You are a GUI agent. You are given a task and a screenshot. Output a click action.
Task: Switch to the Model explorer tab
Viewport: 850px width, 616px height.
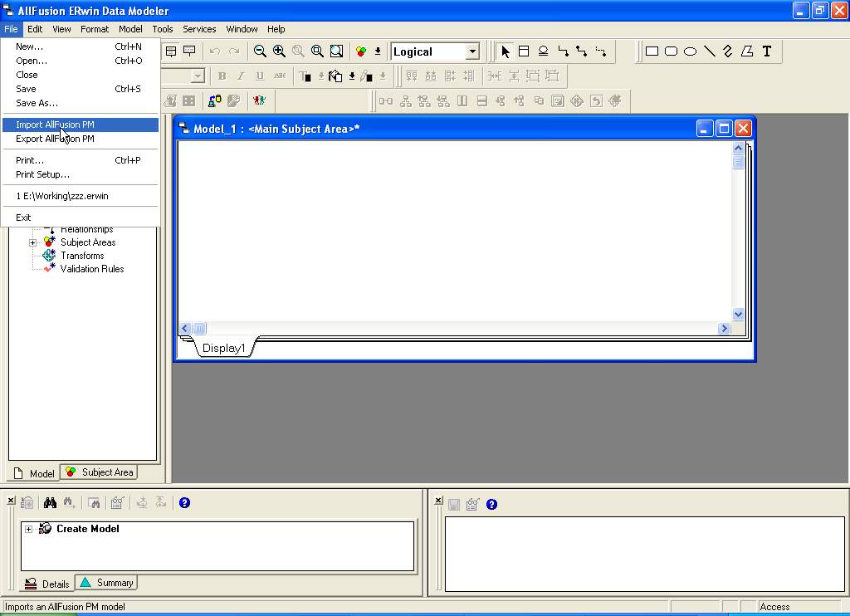(x=33, y=473)
